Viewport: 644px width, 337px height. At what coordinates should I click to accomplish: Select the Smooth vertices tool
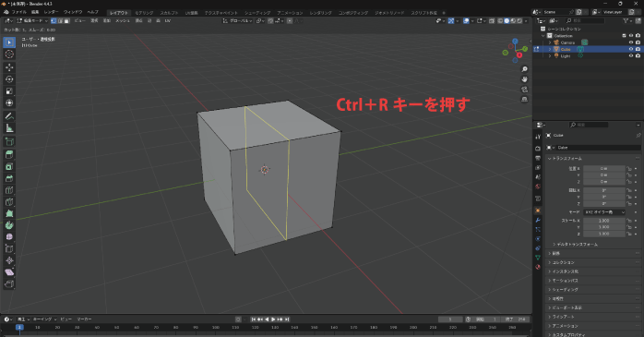[x=9, y=236]
